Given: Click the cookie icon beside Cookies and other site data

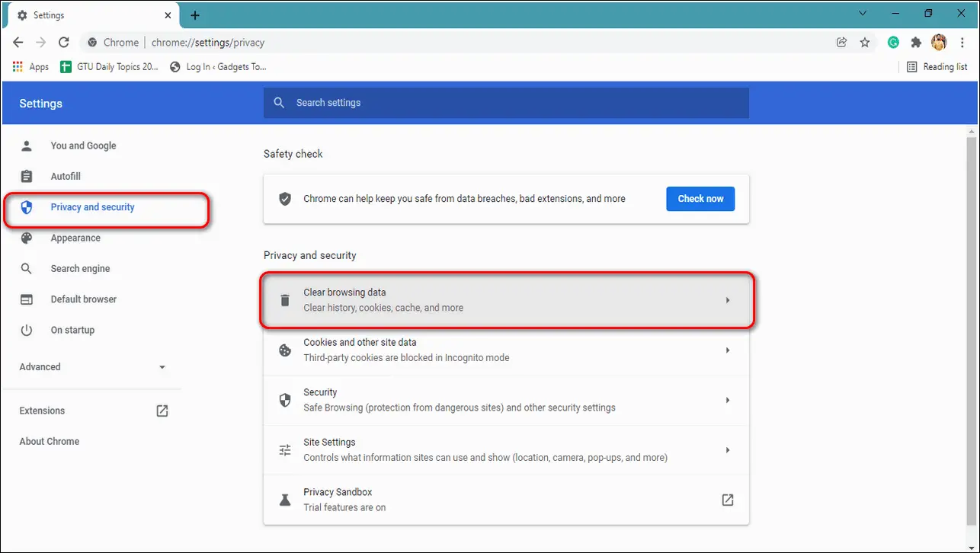Looking at the screenshot, I should tap(285, 350).
